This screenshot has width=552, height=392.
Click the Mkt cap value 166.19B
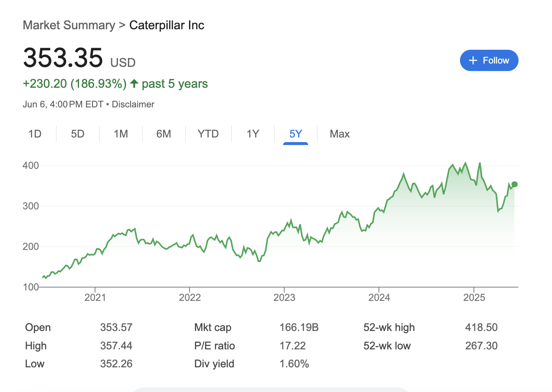(299, 327)
